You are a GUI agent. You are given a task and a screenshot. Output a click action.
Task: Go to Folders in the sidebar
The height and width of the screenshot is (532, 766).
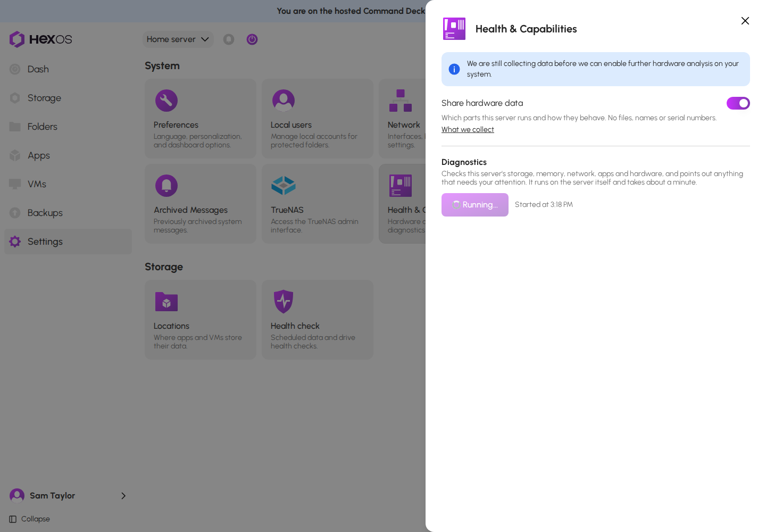(68, 127)
